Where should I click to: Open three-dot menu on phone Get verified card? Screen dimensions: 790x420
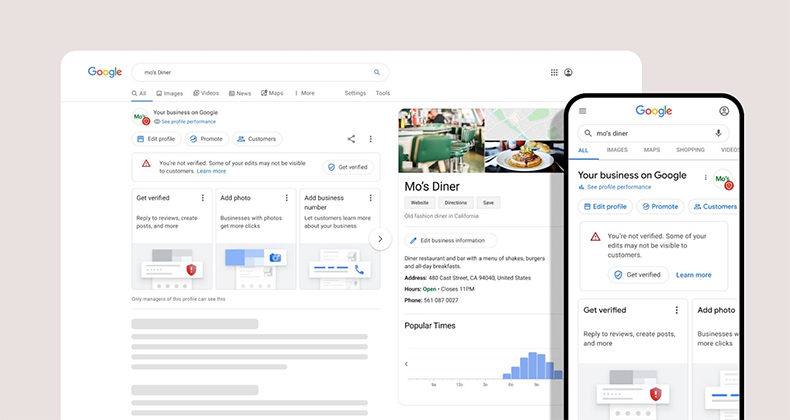pos(677,310)
